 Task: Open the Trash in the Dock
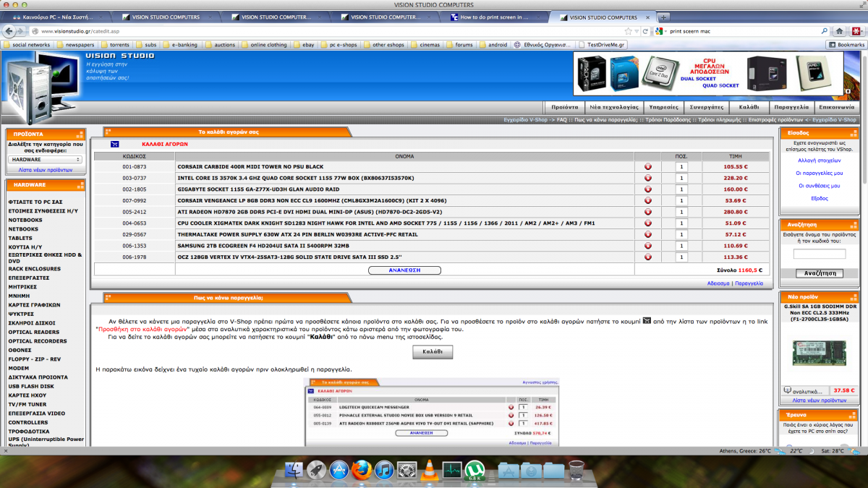[576, 471]
